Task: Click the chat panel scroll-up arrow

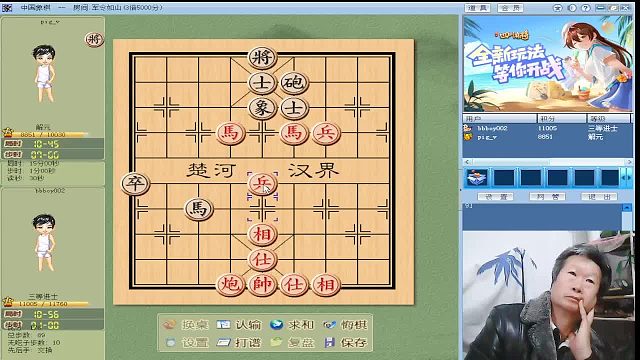Action: click(x=627, y=208)
